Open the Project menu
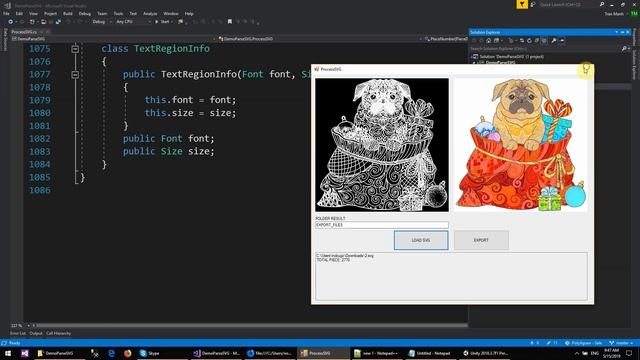The width and height of the screenshot is (640, 360). [50, 13]
